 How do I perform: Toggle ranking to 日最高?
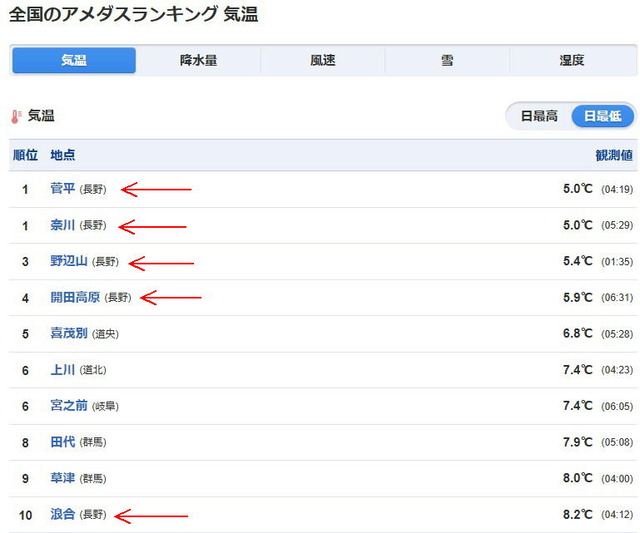[x=539, y=116]
